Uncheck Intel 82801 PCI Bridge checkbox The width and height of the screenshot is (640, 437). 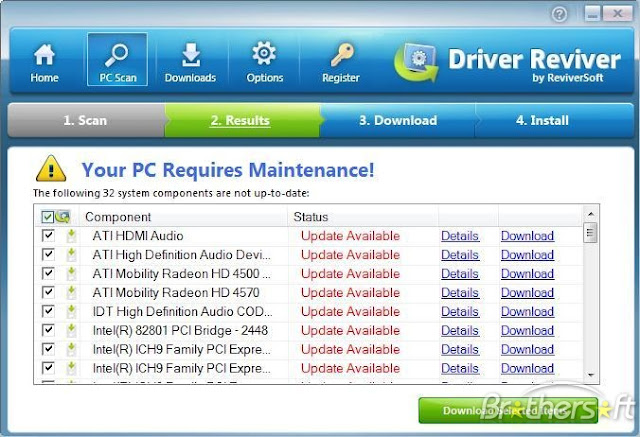pyautogui.click(x=48, y=330)
